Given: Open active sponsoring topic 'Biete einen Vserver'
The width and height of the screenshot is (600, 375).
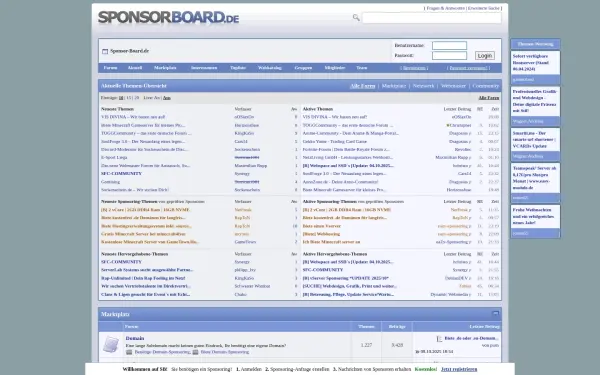Looking at the screenshot, I should [x=321, y=226].
